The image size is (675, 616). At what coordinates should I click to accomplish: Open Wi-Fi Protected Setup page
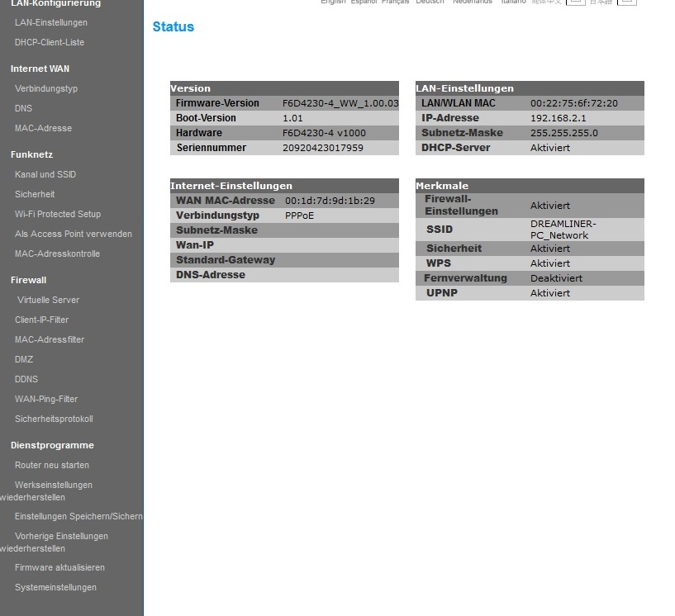pyautogui.click(x=58, y=214)
